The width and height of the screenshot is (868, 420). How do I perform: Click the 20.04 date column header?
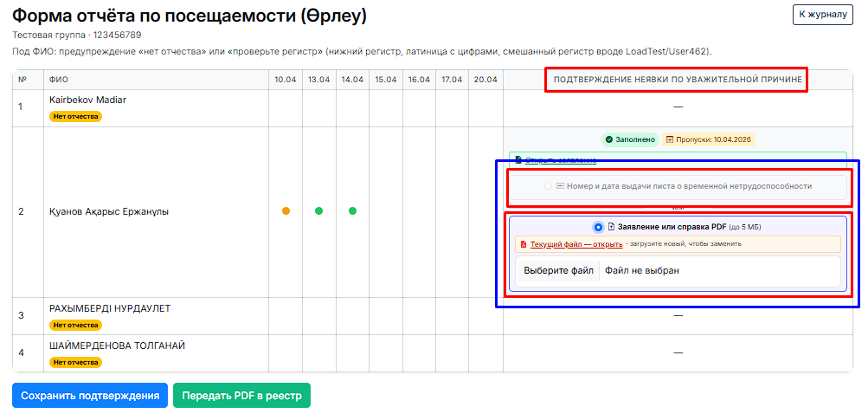485,80
